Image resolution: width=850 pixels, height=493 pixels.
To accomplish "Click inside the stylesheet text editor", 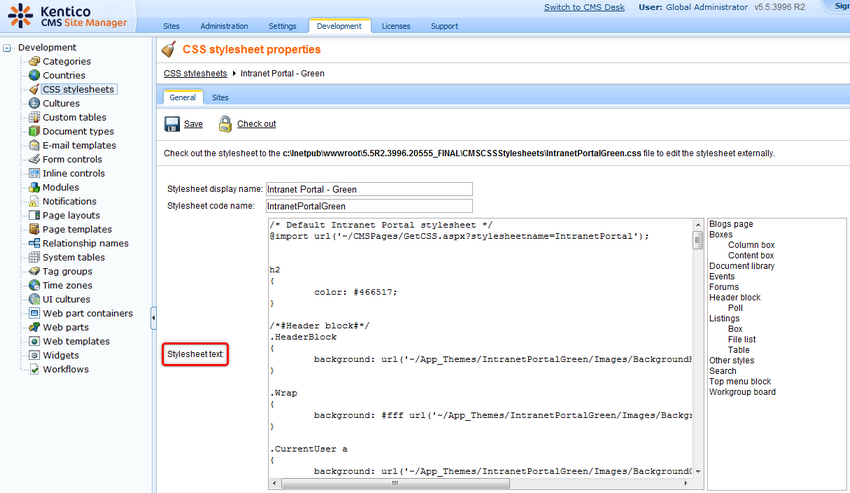I will [x=480, y=348].
